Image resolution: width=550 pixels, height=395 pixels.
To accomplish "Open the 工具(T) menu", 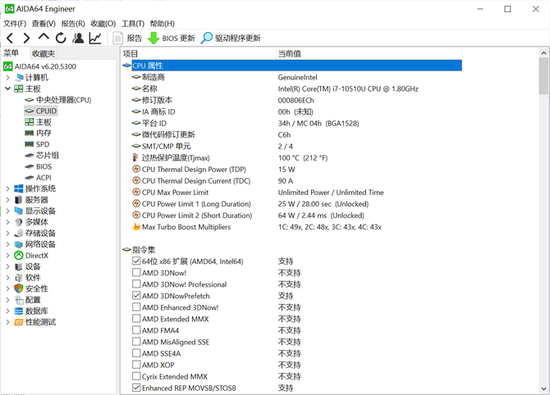I will point(133,24).
